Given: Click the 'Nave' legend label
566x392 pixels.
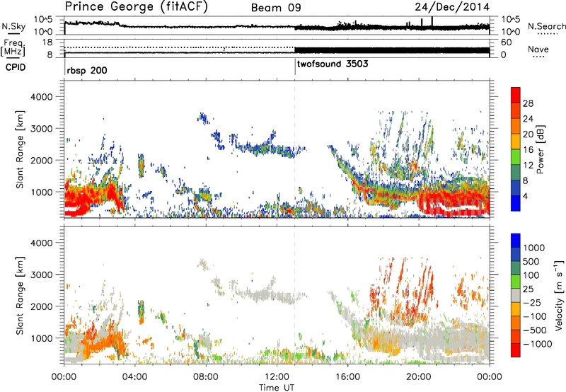Looking at the screenshot, I should [x=538, y=50].
